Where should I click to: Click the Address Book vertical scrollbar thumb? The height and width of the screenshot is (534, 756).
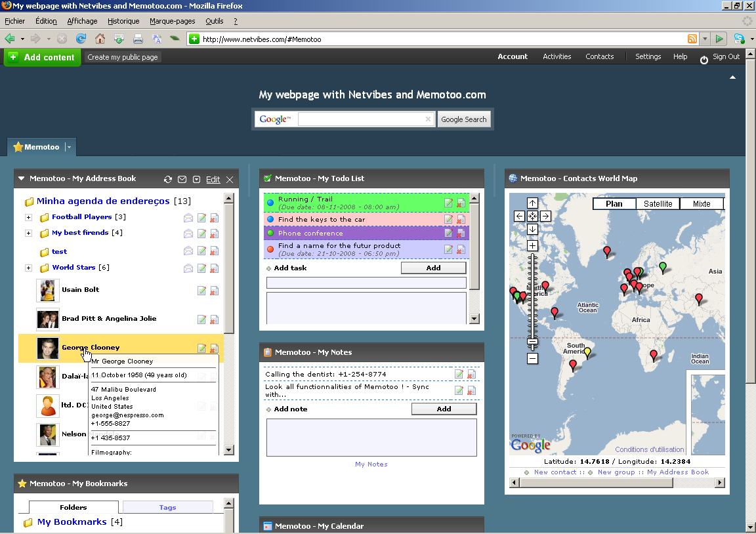click(x=229, y=268)
